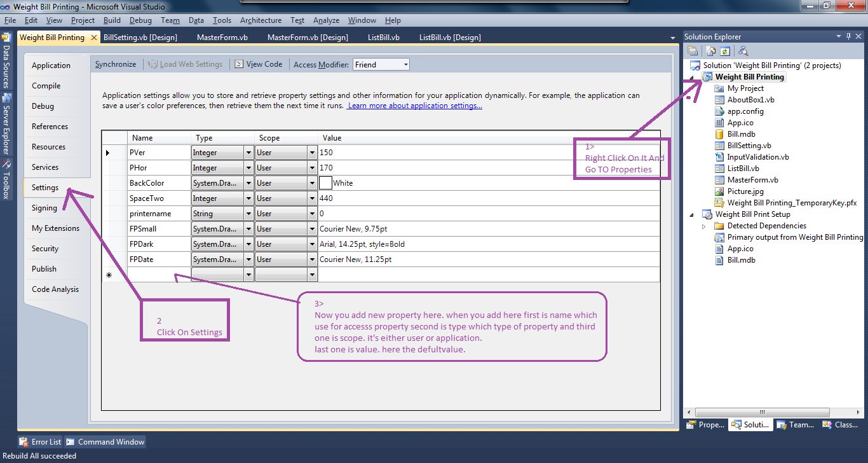Open the View Class Diagram icon
The height and width of the screenshot is (463, 868).
click(x=743, y=50)
